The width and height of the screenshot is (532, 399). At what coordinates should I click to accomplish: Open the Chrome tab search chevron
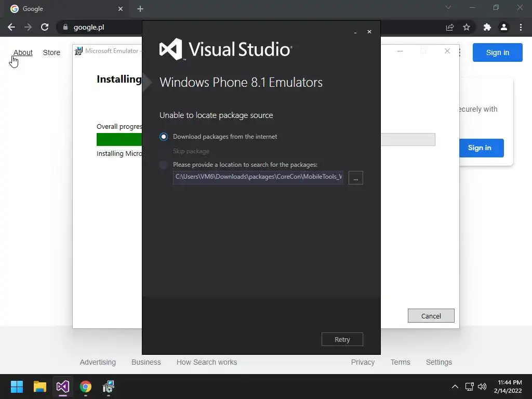[448, 7]
